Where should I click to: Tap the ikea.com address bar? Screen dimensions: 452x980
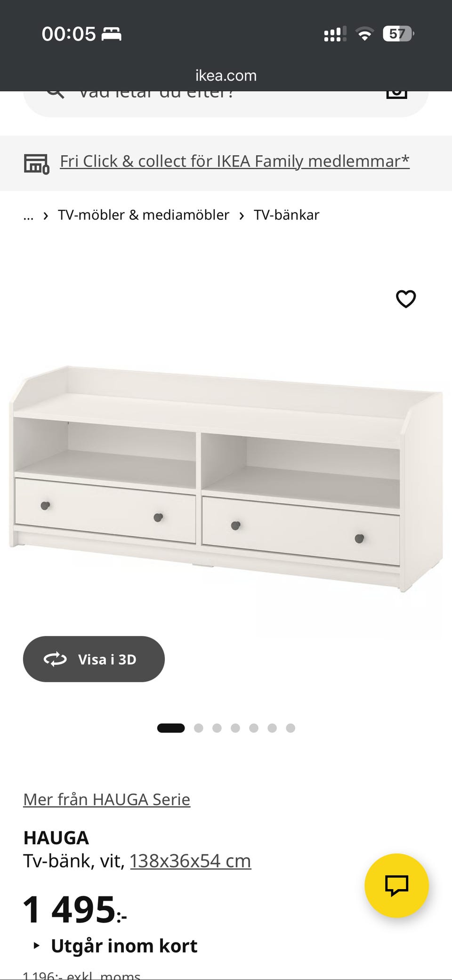pyautogui.click(x=226, y=75)
